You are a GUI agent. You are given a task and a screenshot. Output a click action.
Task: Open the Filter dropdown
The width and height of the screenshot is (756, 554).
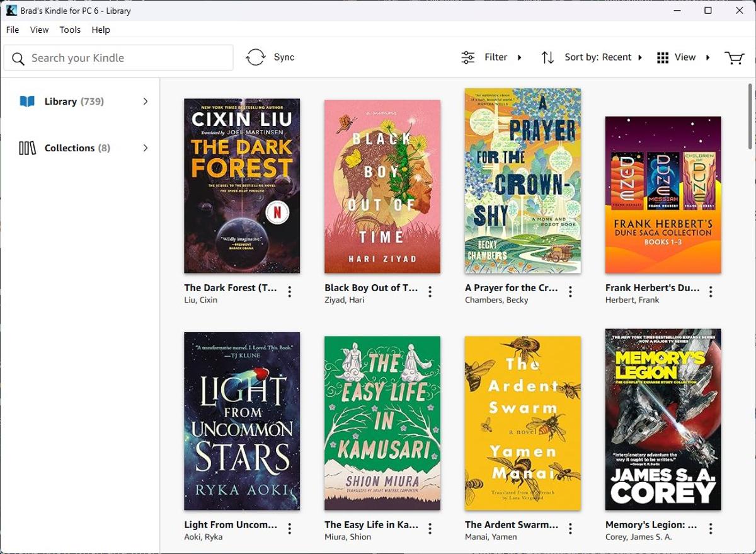pyautogui.click(x=492, y=57)
